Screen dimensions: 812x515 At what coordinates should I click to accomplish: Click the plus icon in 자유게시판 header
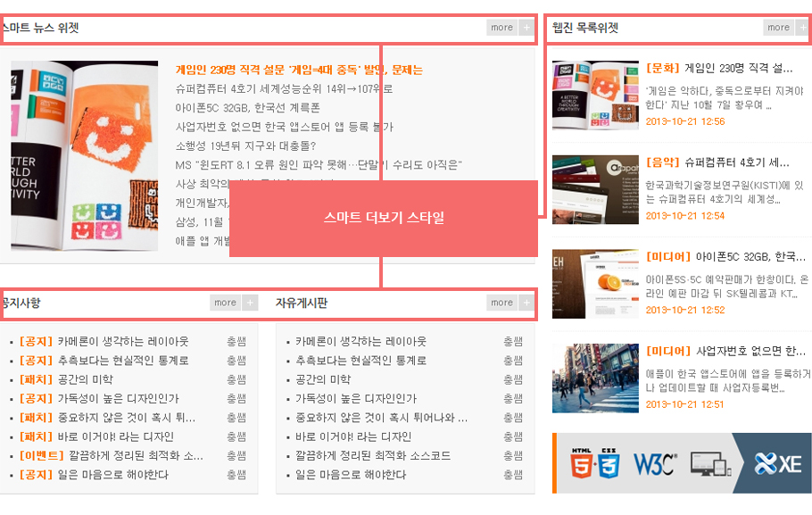[x=526, y=303]
